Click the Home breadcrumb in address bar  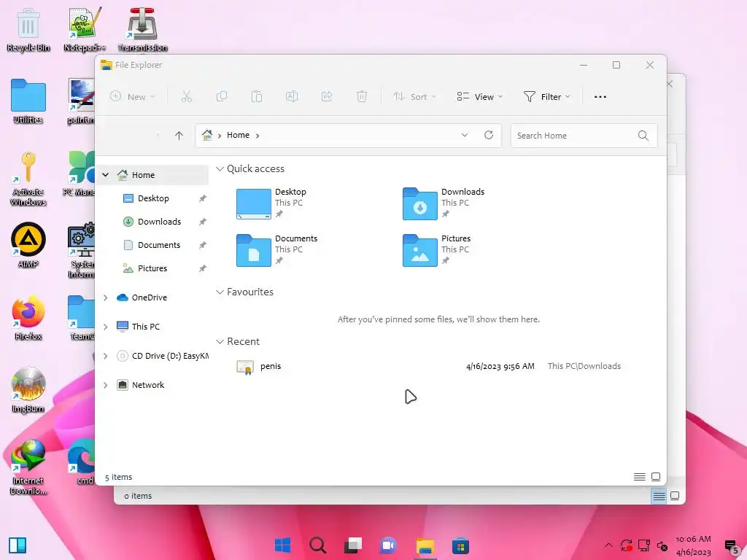[238, 135]
